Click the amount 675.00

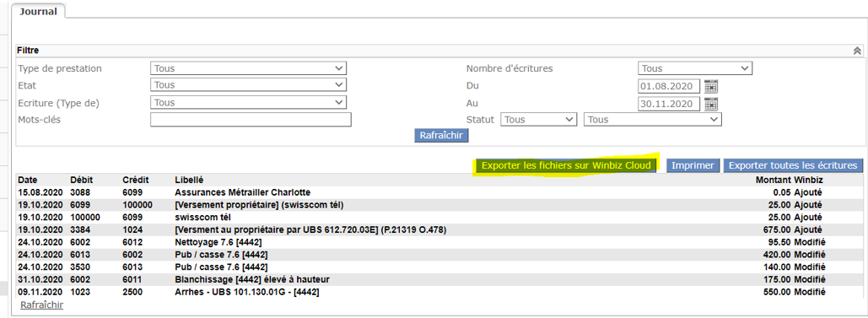pyautogui.click(x=778, y=229)
